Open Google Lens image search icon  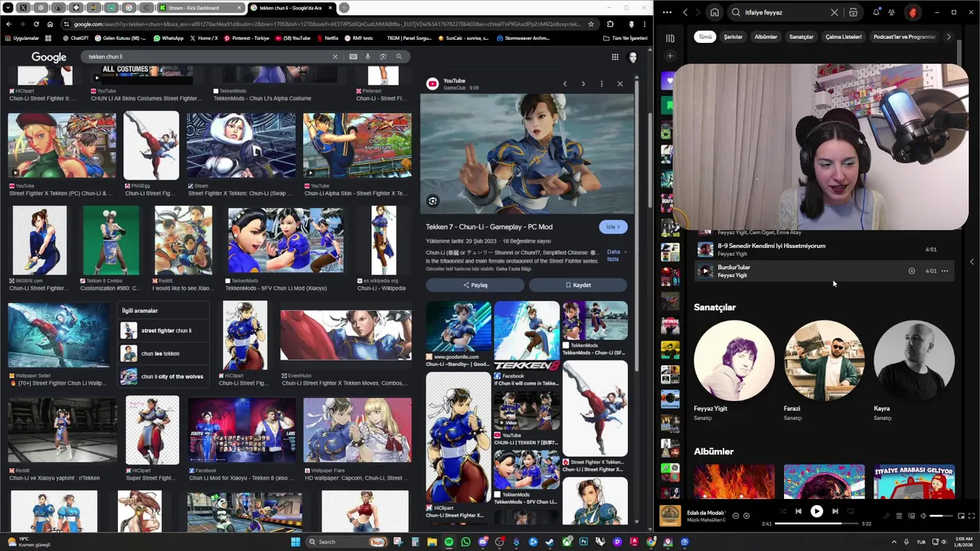383,57
